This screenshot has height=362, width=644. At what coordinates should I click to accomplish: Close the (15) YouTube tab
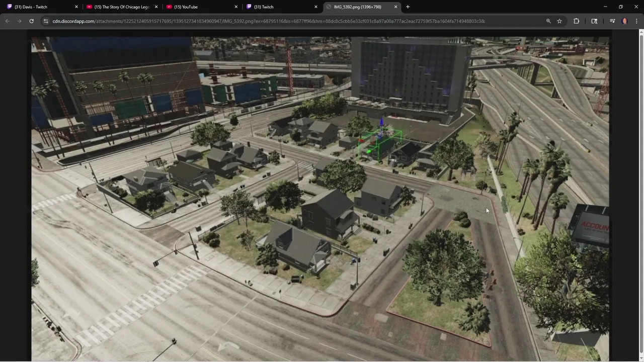[236, 7]
